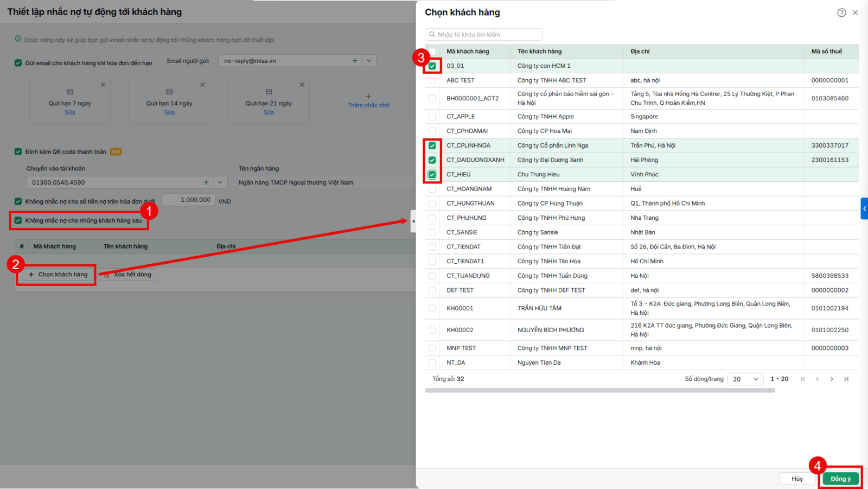Select row NGUYỄN BÍCH PHƯỢNG
The height and width of the screenshot is (489, 868).
click(x=642, y=330)
